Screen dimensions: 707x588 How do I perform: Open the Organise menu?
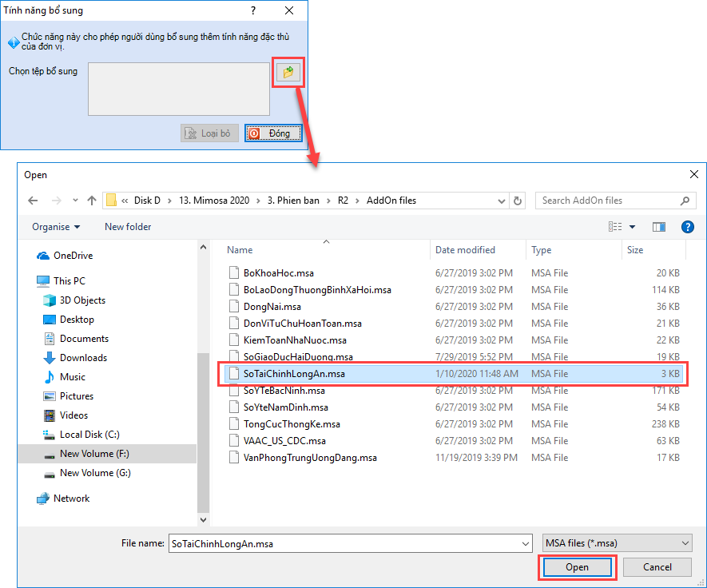pyautogui.click(x=56, y=227)
